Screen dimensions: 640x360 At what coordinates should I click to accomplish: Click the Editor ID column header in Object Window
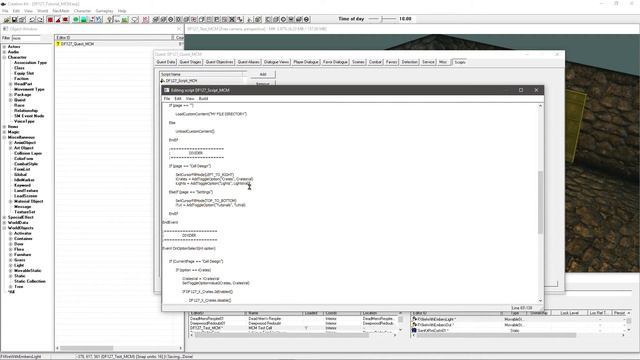click(x=113, y=38)
